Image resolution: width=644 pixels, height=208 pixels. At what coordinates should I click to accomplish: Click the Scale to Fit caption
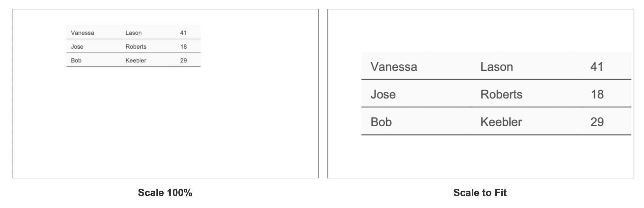[480, 193]
